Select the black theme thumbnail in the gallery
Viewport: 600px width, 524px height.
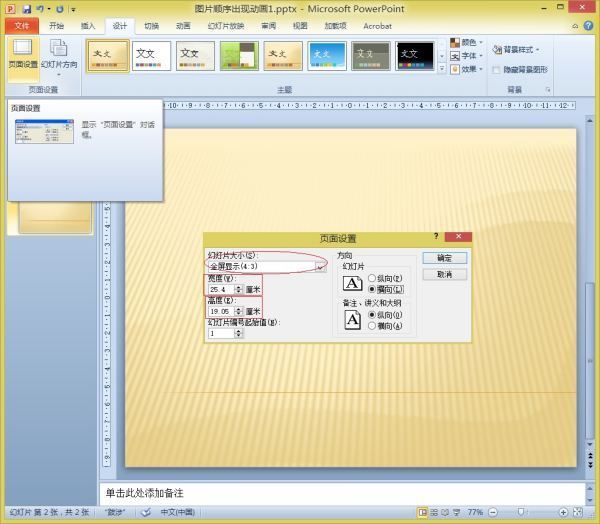point(415,55)
